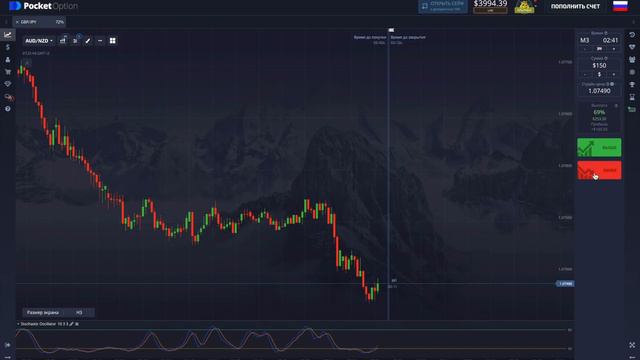Click the Pocket Option logo
The image size is (640, 360).
(x=43, y=6)
